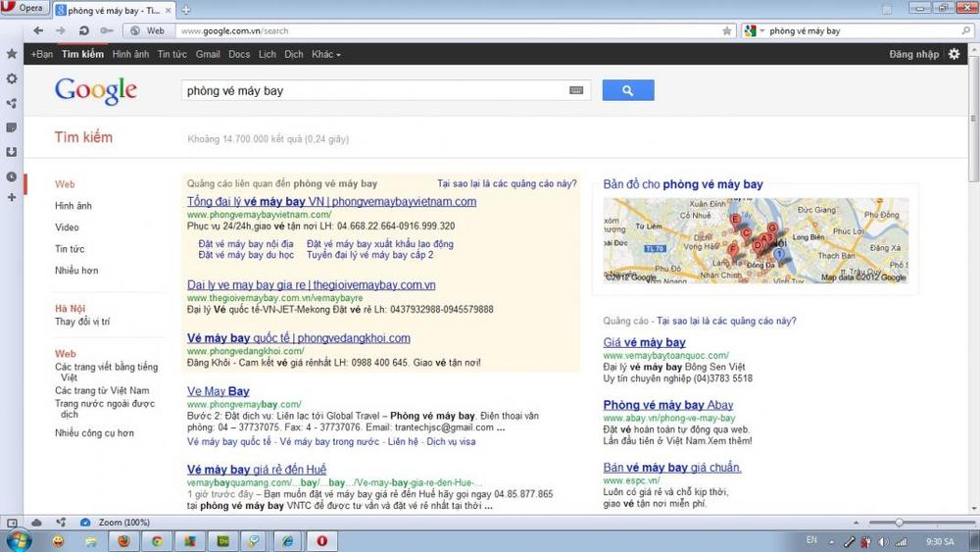Screen dimensions: 980x552
Task: Open side ad 'Phòng vé máy bay Abay'
Action: click(668, 405)
